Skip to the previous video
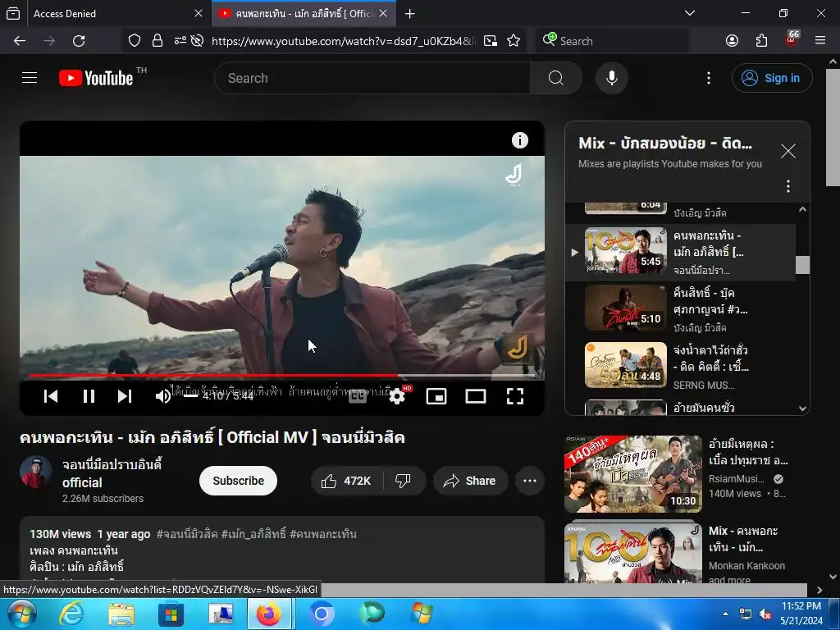The height and width of the screenshot is (630, 840). (51, 396)
